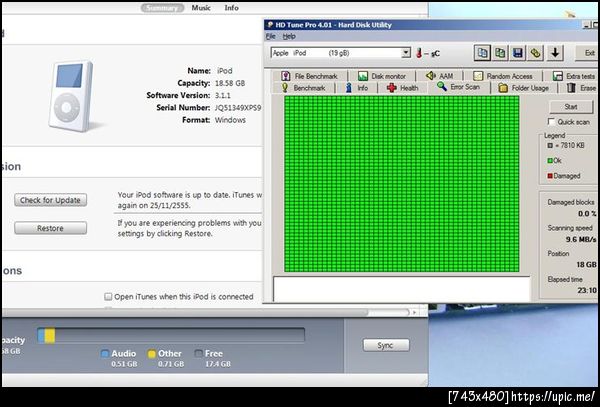Click the blue Audio legend swatch
This screenshot has height=407, width=600.
click(x=104, y=353)
